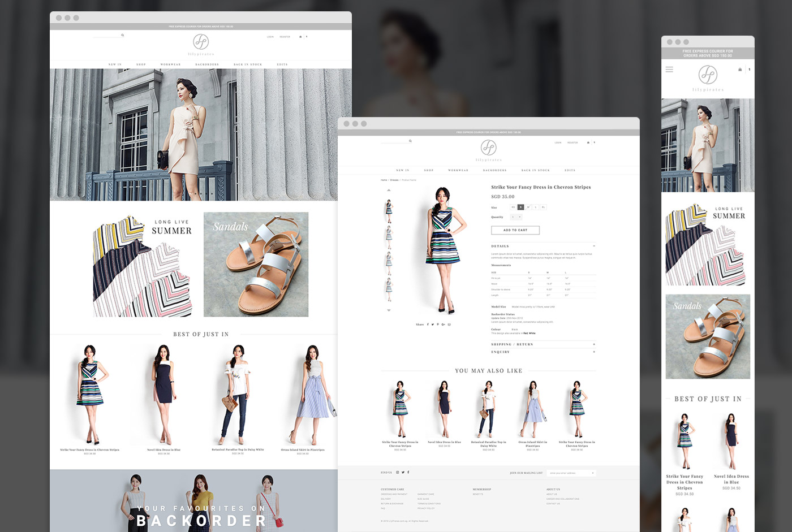
Task: Click the search magnifier icon on product page
Action: pyautogui.click(x=410, y=141)
